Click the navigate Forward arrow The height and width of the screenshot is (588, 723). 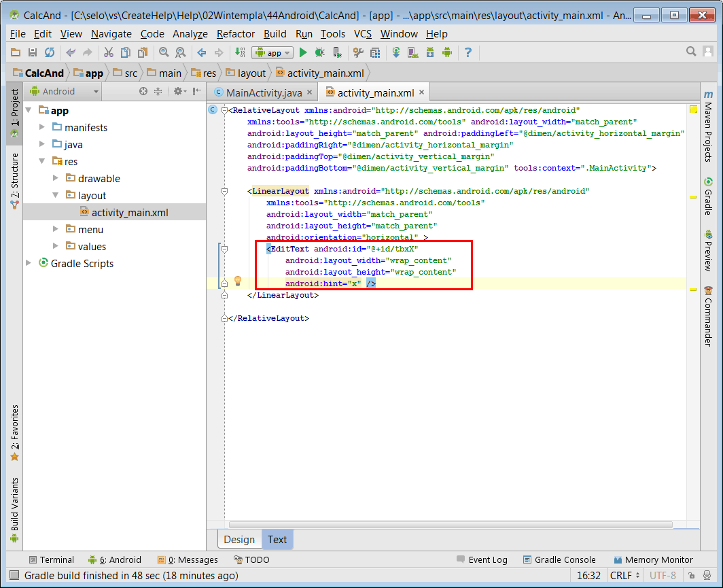click(x=219, y=52)
